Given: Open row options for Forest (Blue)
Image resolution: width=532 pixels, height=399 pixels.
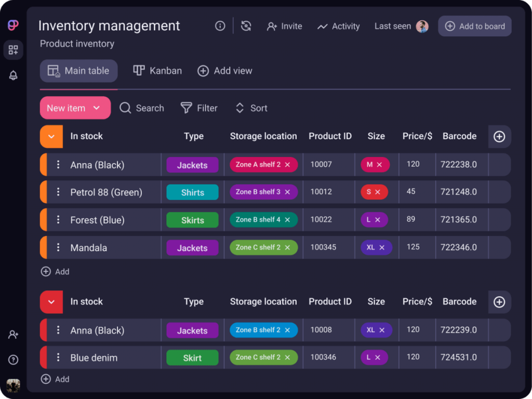Looking at the screenshot, I should point(58,219).
